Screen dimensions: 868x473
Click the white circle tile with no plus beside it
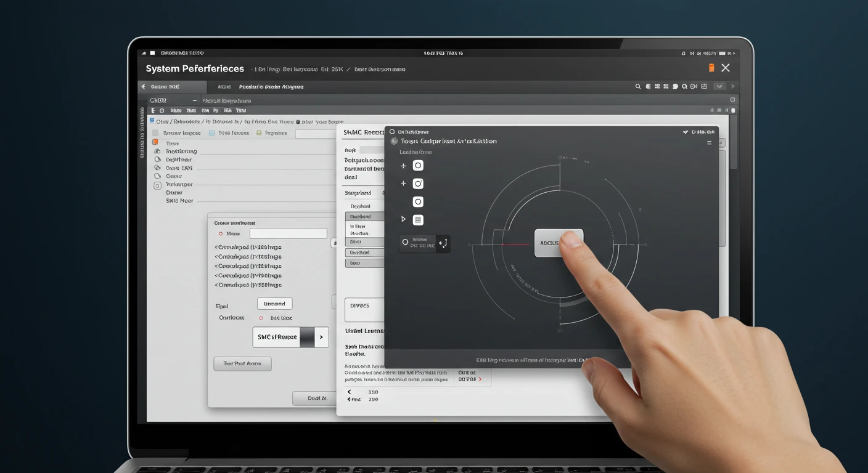(x=418, y=201)
